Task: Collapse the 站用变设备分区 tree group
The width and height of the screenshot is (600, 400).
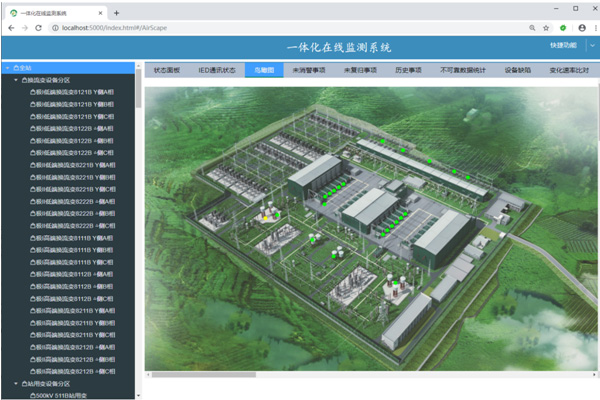Action: coord(15,383)
